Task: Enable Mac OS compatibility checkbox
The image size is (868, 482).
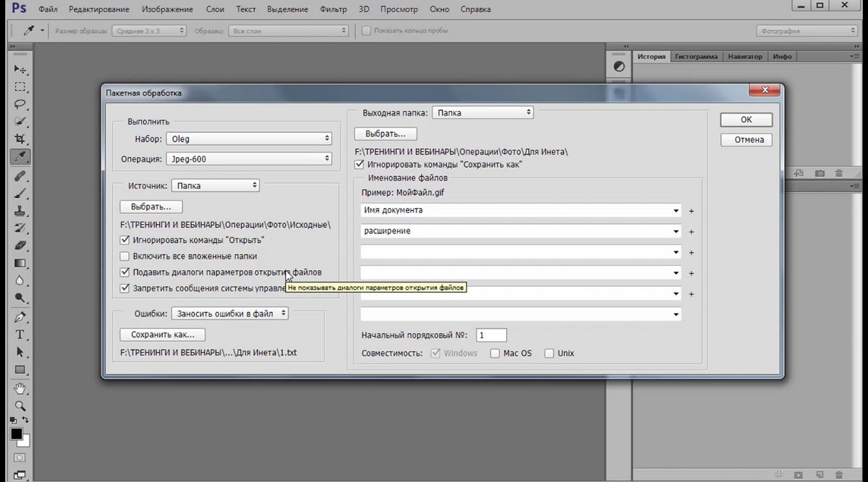Action: tap(495, 353)
